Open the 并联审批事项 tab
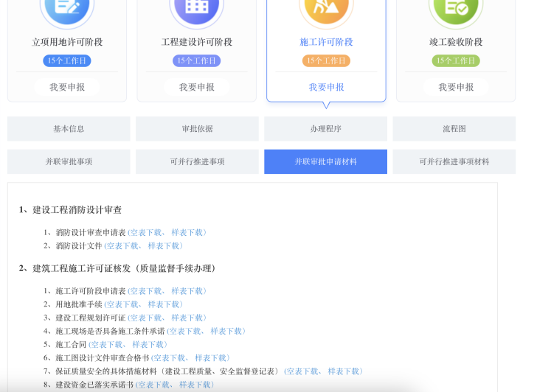 [x=69, y=161]
